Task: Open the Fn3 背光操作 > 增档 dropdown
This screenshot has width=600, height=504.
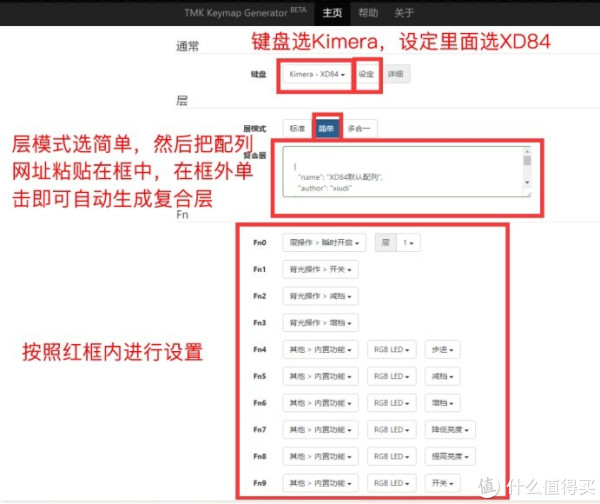Action: (321, 323)
